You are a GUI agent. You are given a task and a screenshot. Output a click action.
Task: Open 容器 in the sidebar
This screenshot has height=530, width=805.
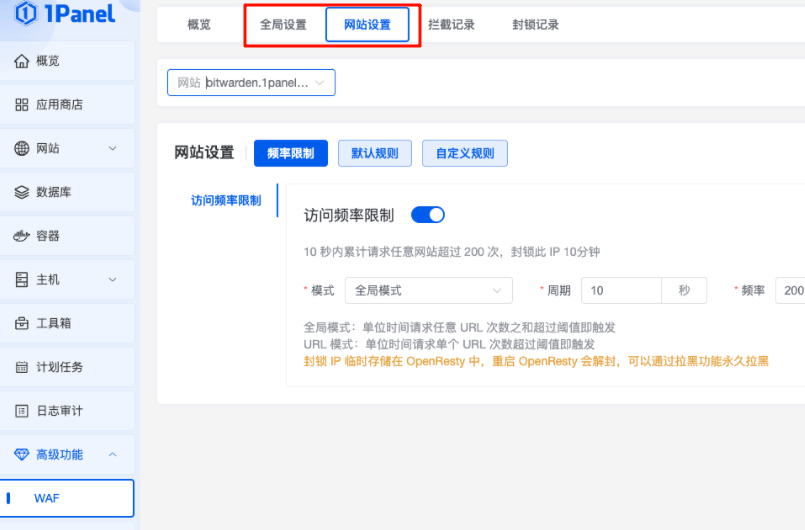(67, 236)
